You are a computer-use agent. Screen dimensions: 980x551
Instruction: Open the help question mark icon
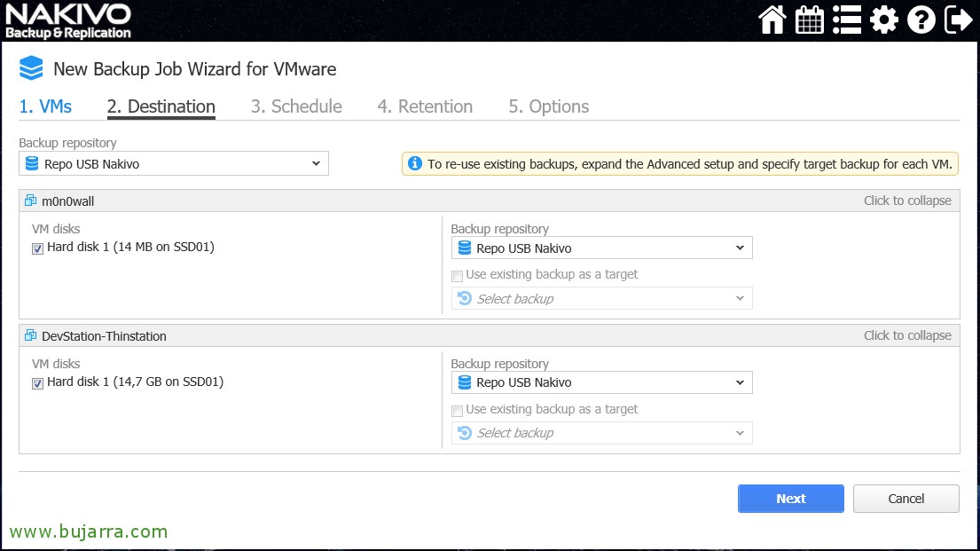coord(921,20)
